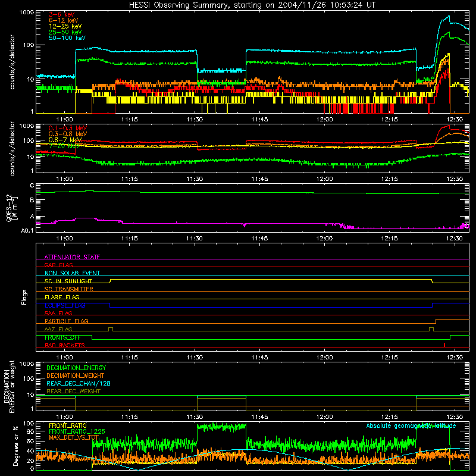Viewport: 476px width, 476px height.
Task: Select the ECLIPSE_FLAG label
Action: [65, 305]
